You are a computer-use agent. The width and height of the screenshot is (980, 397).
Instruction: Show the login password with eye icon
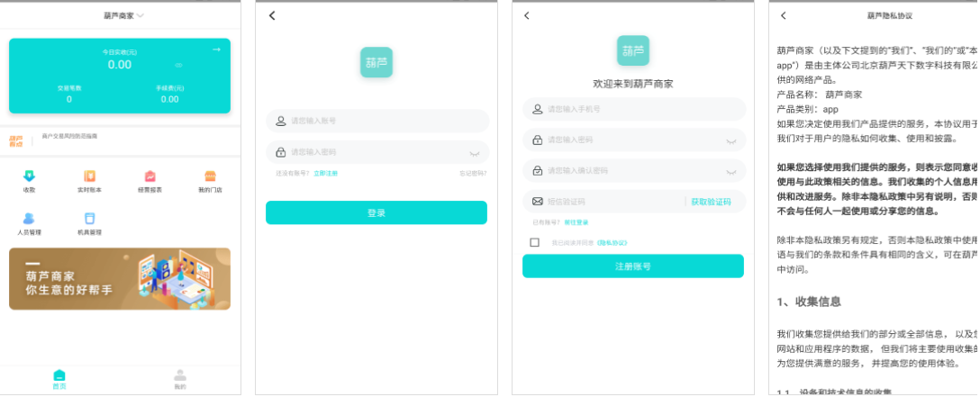475,153
